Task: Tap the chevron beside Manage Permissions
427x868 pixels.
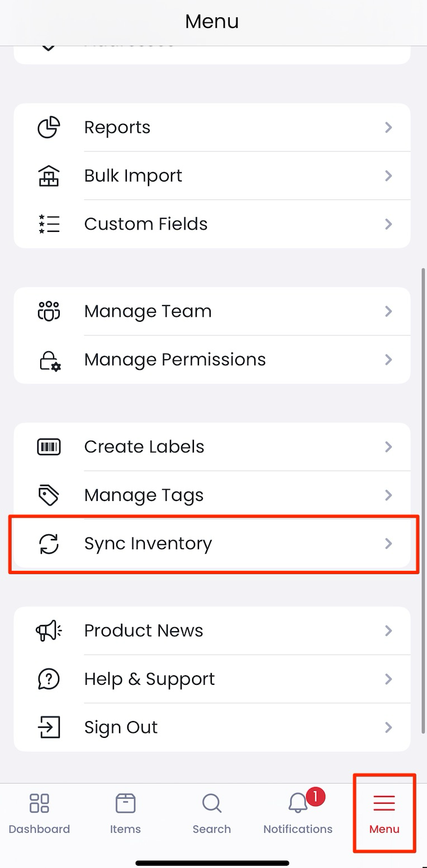Action: coord(388,360)
